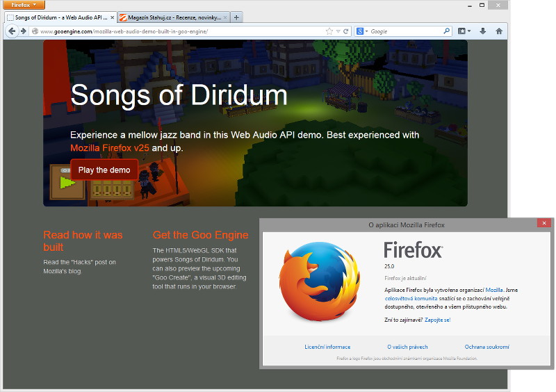Click the Firefox logo in About dialog
The width and height of the screenshot is (556, 392).
tap(320, 281)
